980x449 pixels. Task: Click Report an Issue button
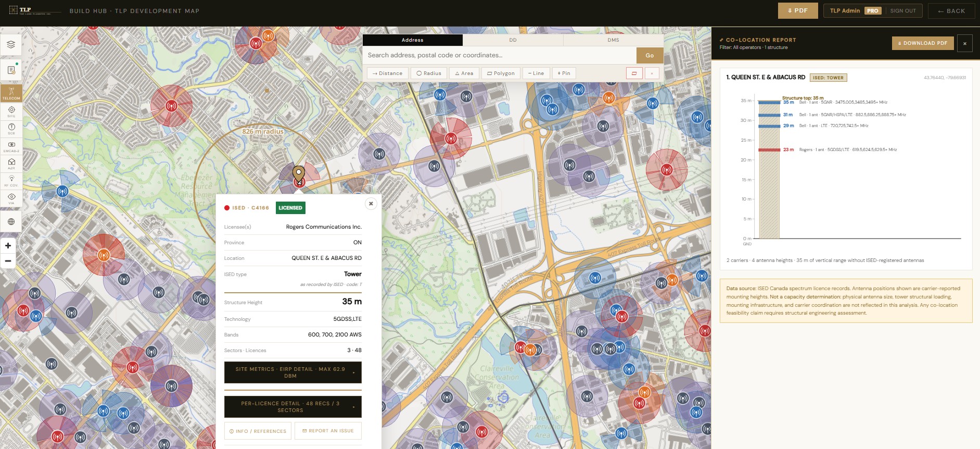tap(328, 431)
